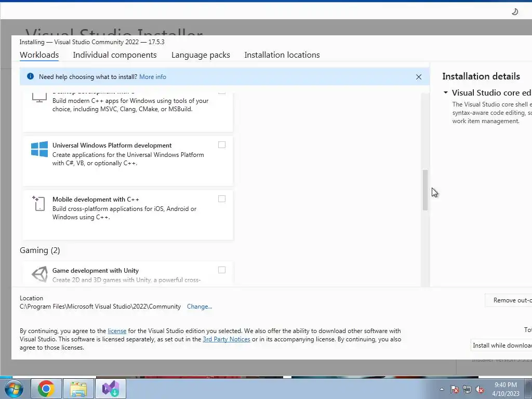Select the Game development with Unity title
Screen dimensions: 532x399
pyautogui.click(x=96, y=270)
